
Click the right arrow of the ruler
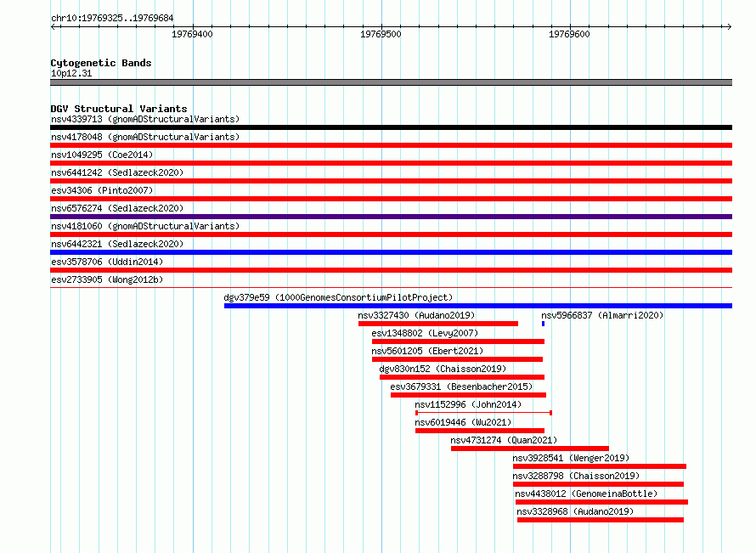(729, 26)
